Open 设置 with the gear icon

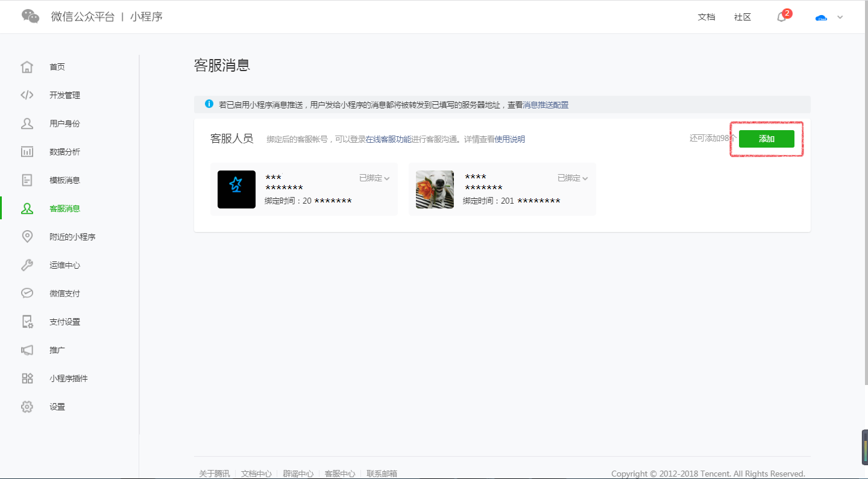click(x=27, y=406)
